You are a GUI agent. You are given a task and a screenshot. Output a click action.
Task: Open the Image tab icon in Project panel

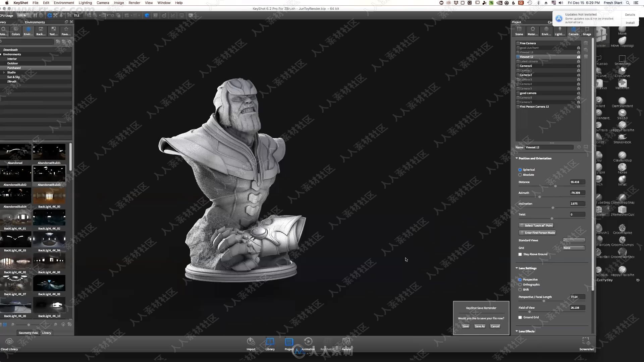pos(587,31)
